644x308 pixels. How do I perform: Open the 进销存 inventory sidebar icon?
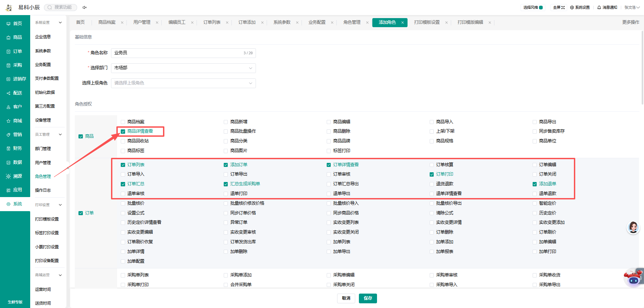pyautogui.click(x=8, y=79)
